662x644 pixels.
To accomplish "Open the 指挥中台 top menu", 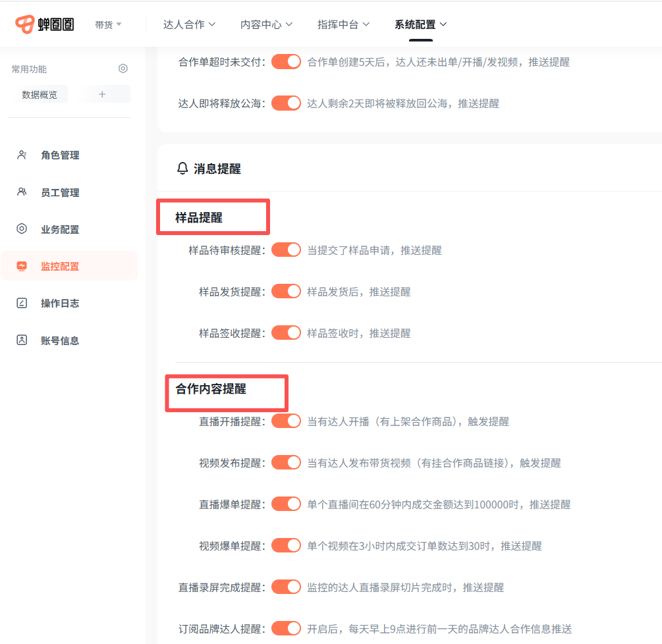I will 343,24.
